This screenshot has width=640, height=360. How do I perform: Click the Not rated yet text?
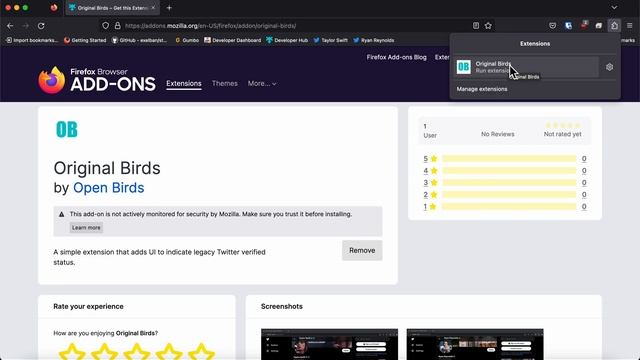tap(562, 134)
